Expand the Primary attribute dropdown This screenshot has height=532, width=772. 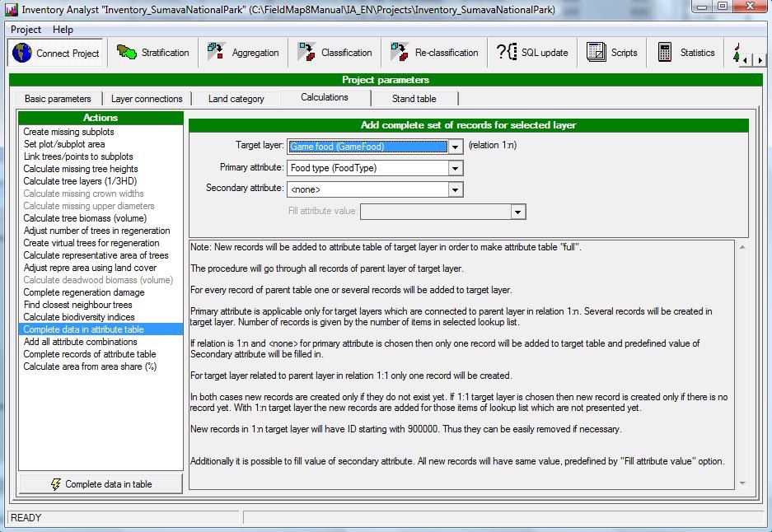456,168
